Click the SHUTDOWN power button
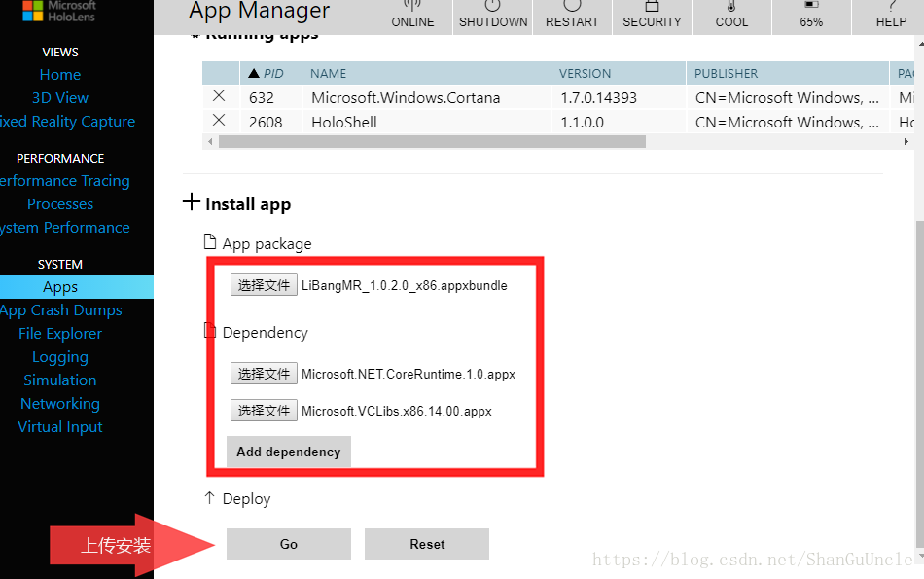This screenshot has width=924, height=579. tap(493, 17)
